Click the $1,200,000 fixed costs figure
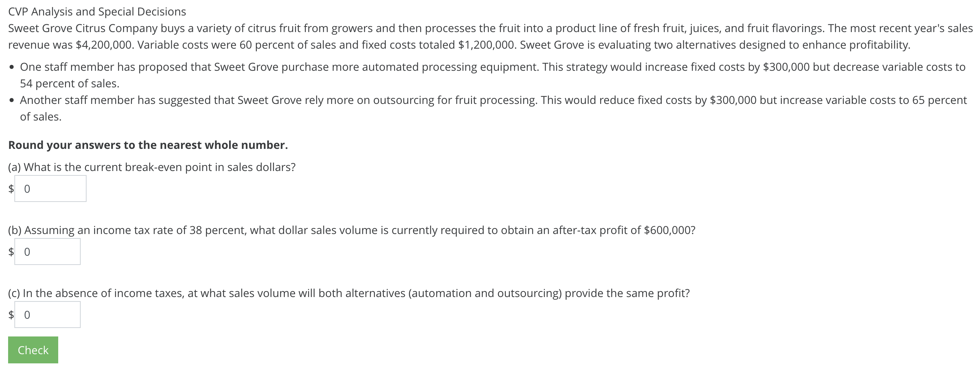The image size is (980, 370). (x=487, y=45)
